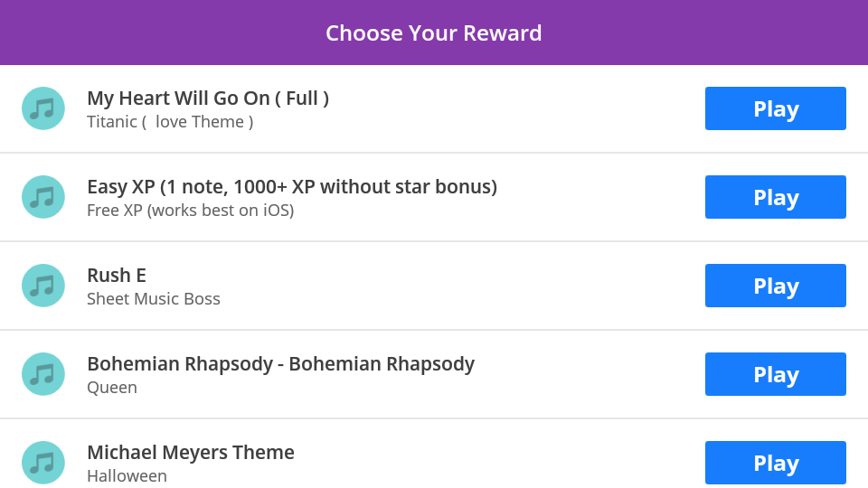Select the My Heart Will Go On title
Viewport: 868px width, 488px height.
[x=208, y=99]
